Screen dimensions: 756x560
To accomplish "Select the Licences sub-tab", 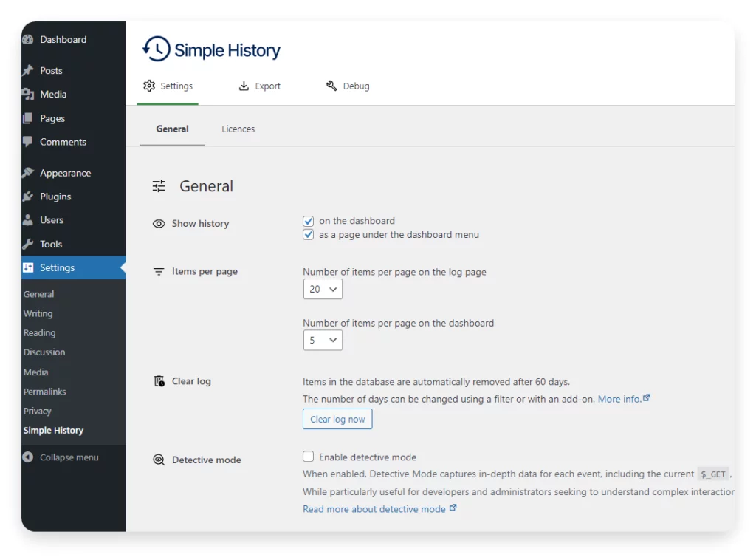I will pyautogui.click(x=238, y=129).
